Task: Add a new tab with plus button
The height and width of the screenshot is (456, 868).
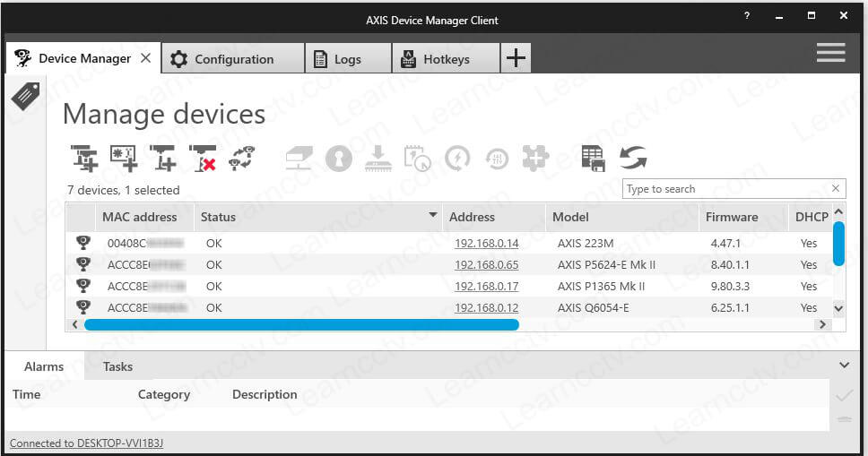Action: pos(516,58)
